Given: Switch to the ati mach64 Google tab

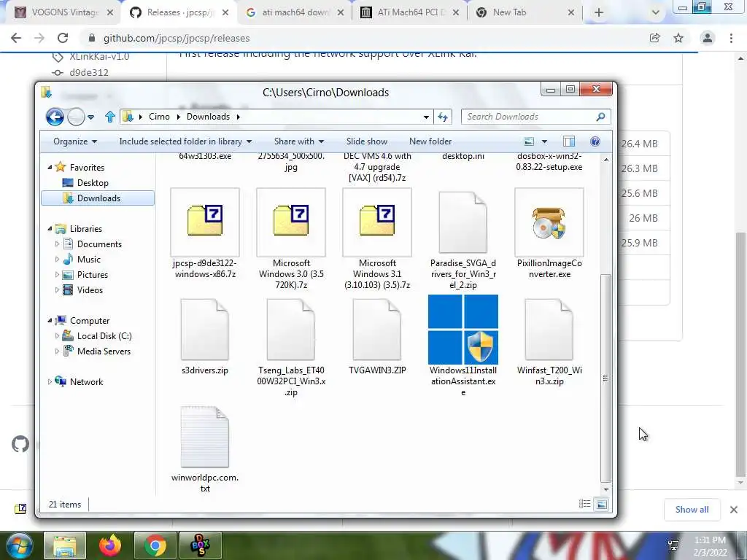Looking at the screenshot, I should coord(295,12).
